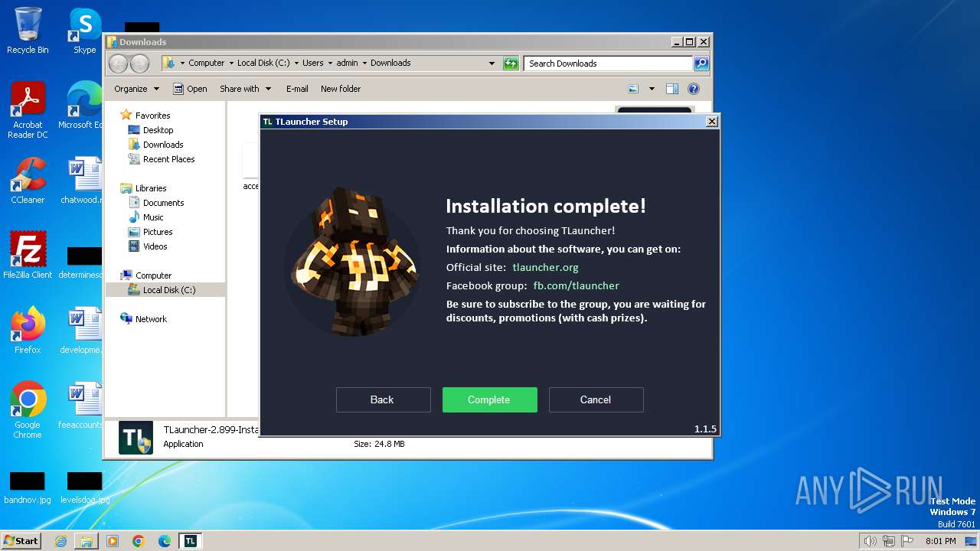Click the Favorites heading in navigation pane

152,116
